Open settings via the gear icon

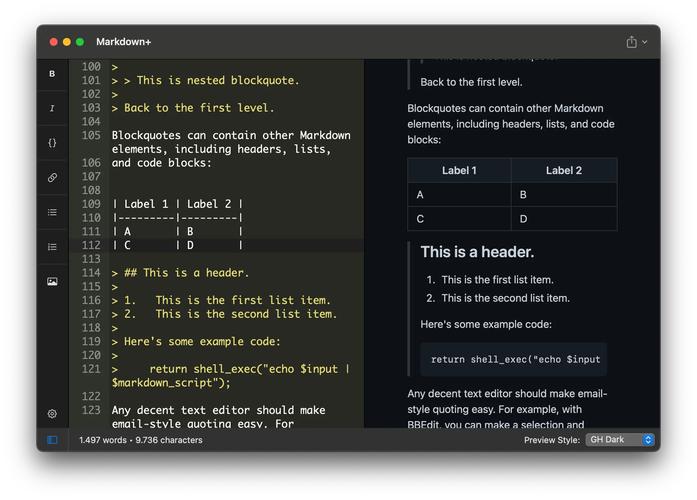click(52, 413)
